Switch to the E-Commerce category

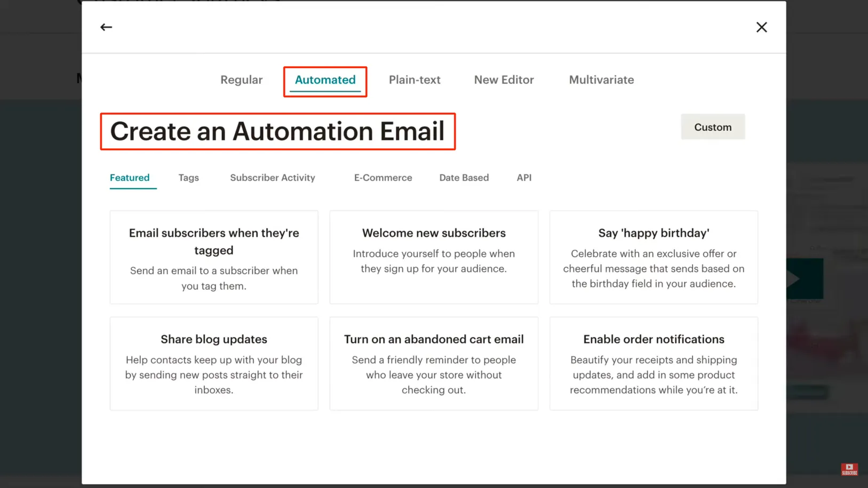383,178
